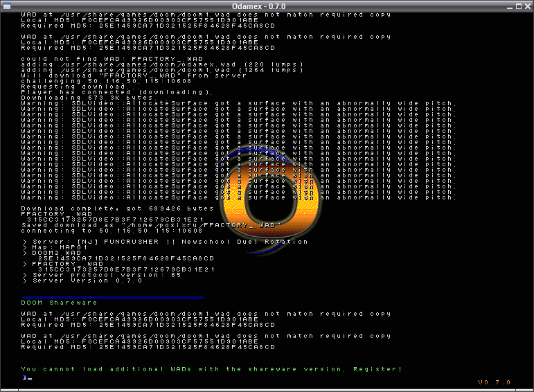
Task: Click the green 'You cannot load additional WADs' message
Action: click(211, 369)
